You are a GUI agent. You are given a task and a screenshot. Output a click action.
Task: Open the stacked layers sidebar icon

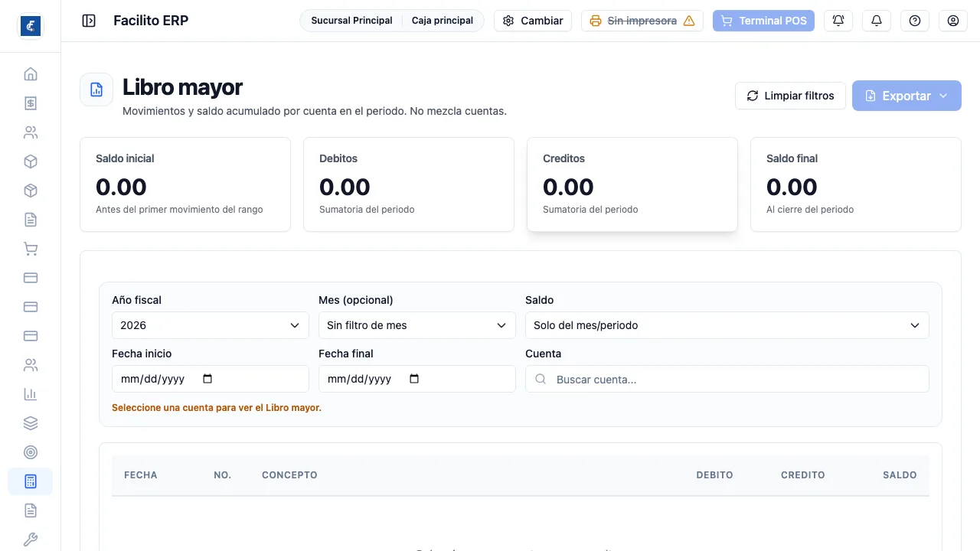[x=31, y=423]
